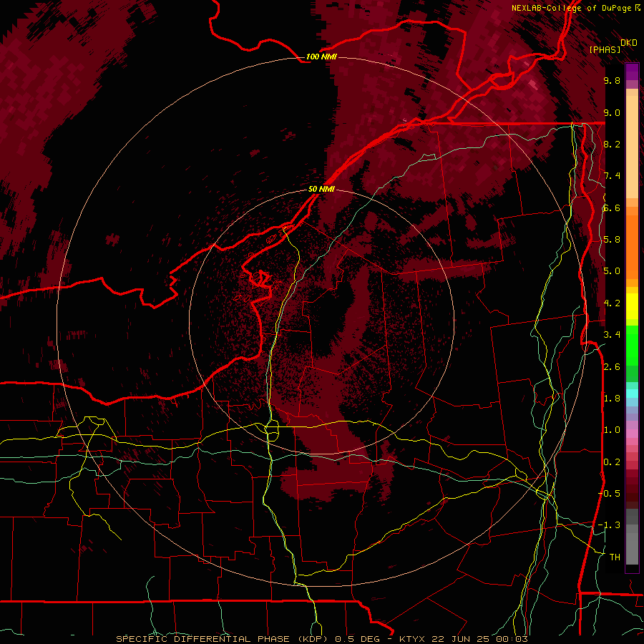The width and height of the screenshot is (644, 644).
Task: Click the 100 NMI range ring label
Action: point(321,57)
